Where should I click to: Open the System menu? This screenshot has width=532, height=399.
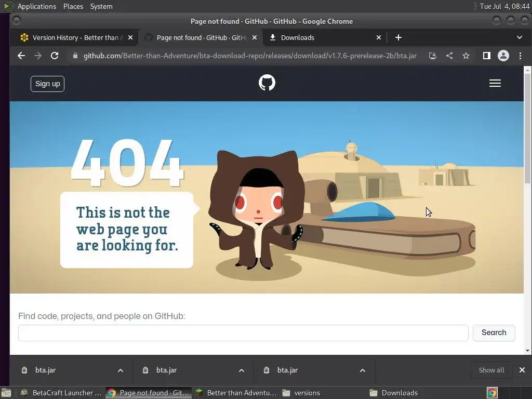[x=101, y=6]
